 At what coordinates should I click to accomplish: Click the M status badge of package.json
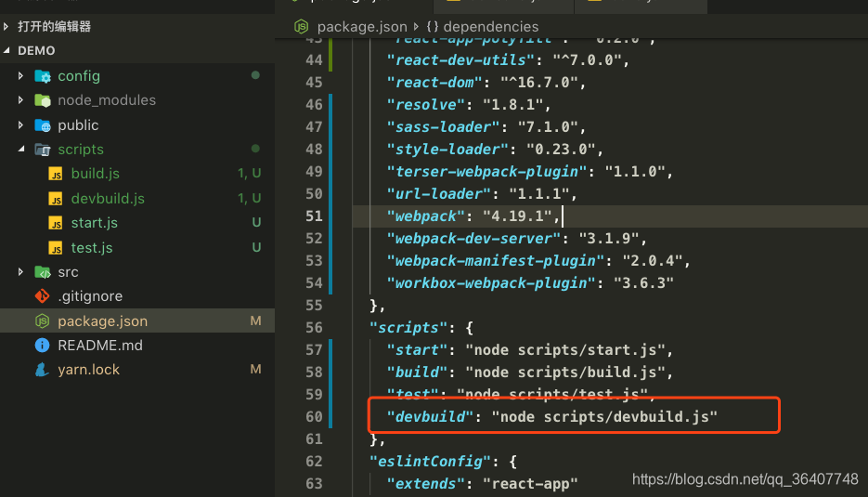255,320
